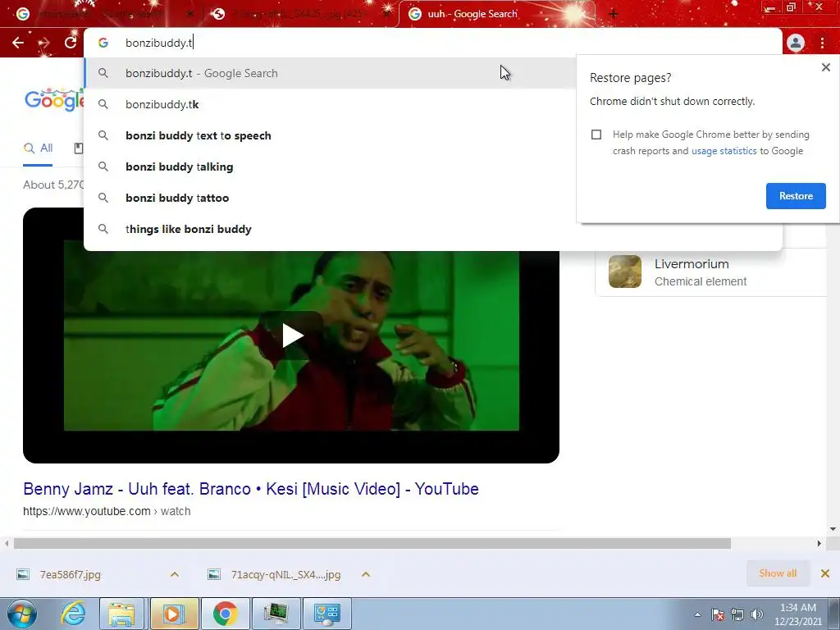Click the vertical scrollbar down arrow
This screenshot has width=840, height=630.
click(833, 529)
